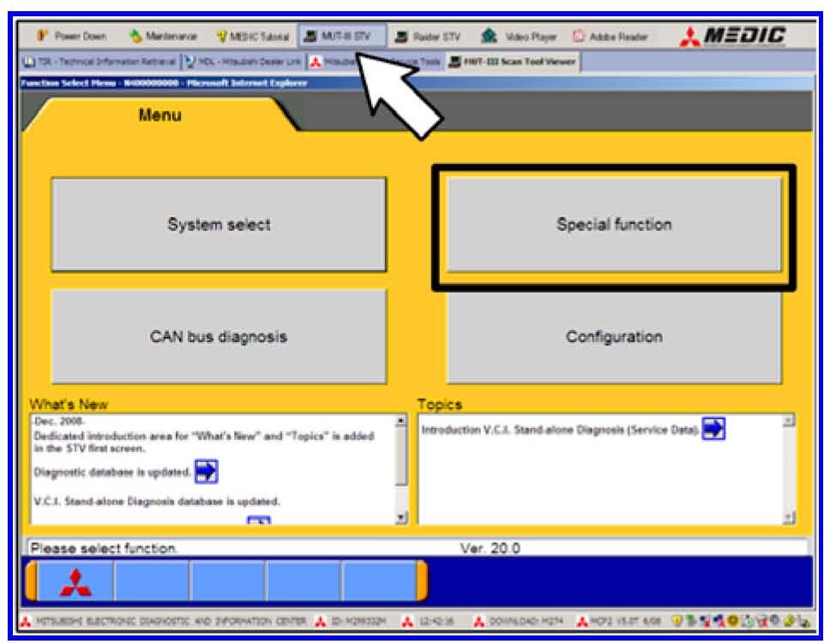Click the Topics panel scroll down arrow
The image size is (824, 644).
pos(789,518)
